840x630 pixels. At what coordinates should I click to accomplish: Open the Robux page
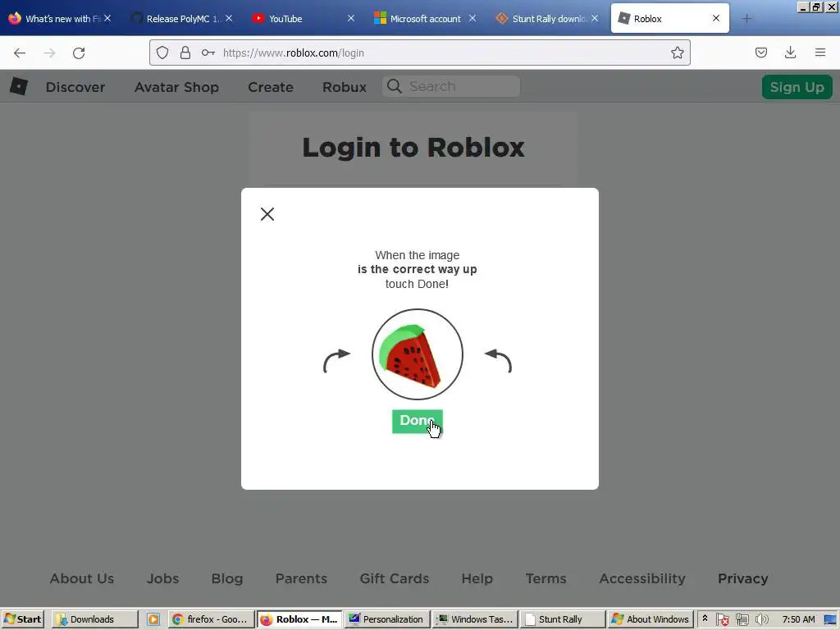(x=345, y=87)
